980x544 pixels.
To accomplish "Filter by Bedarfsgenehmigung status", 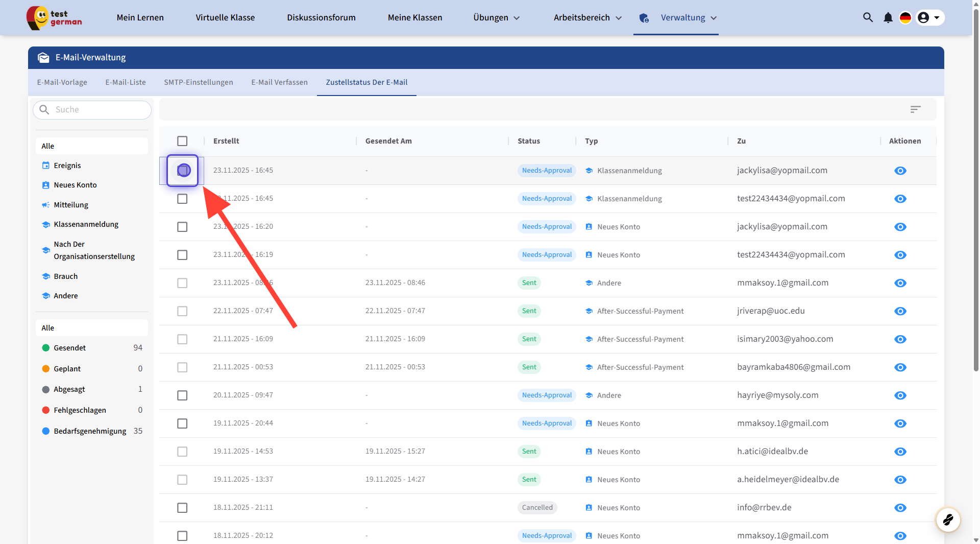I will coord(90,431).
